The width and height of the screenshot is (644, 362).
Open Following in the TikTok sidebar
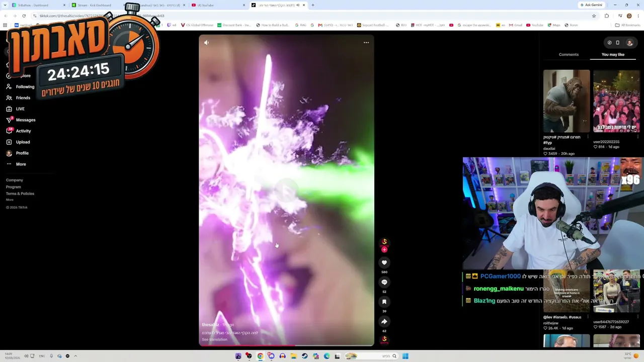pyautogui.click(x=20, y=86)
